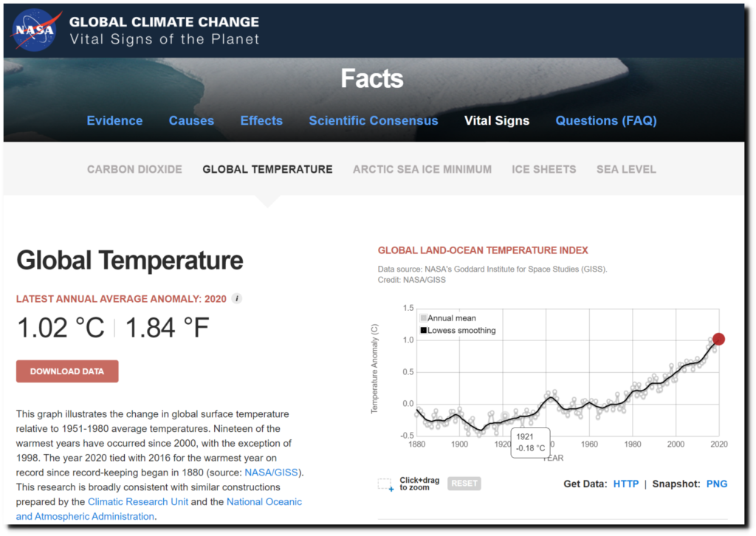Open the HTTP data link

626,484
